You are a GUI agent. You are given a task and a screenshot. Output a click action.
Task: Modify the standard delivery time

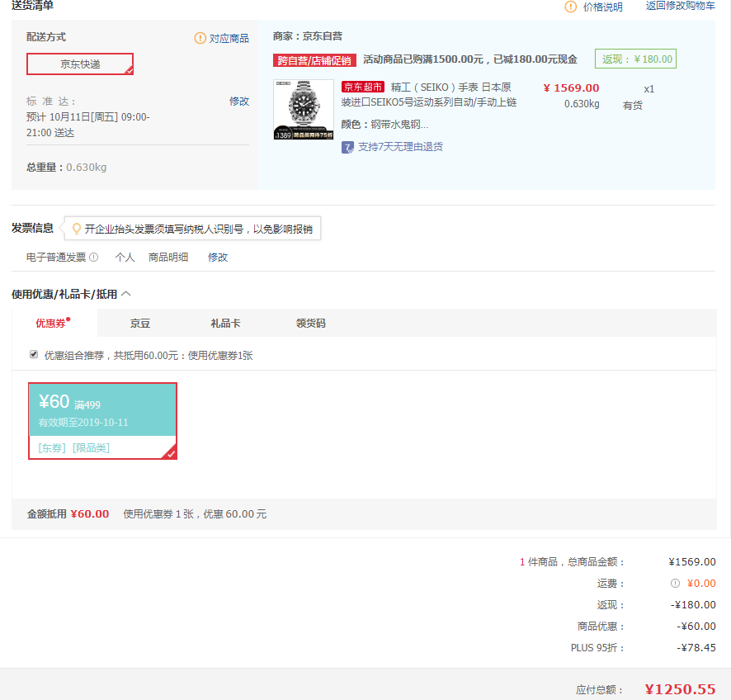click(239, 102)
